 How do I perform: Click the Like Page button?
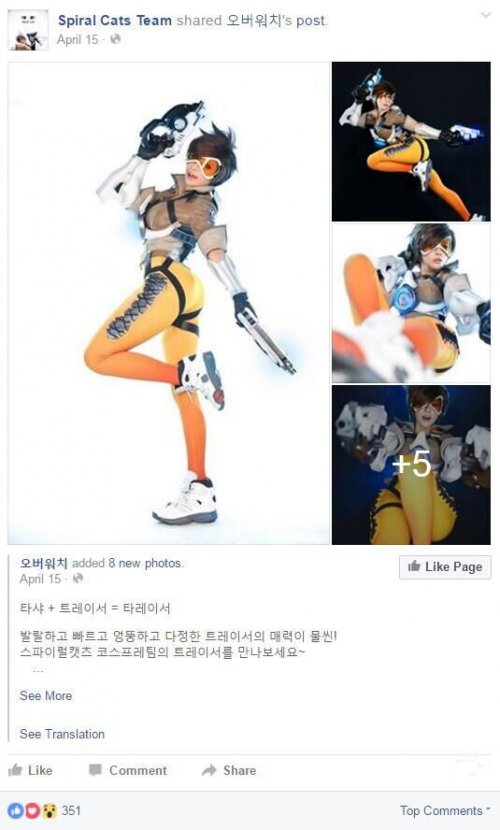coord(445,566)
